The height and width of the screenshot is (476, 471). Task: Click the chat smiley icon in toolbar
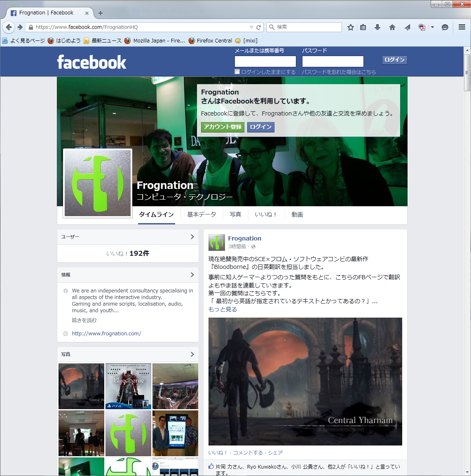445,27
